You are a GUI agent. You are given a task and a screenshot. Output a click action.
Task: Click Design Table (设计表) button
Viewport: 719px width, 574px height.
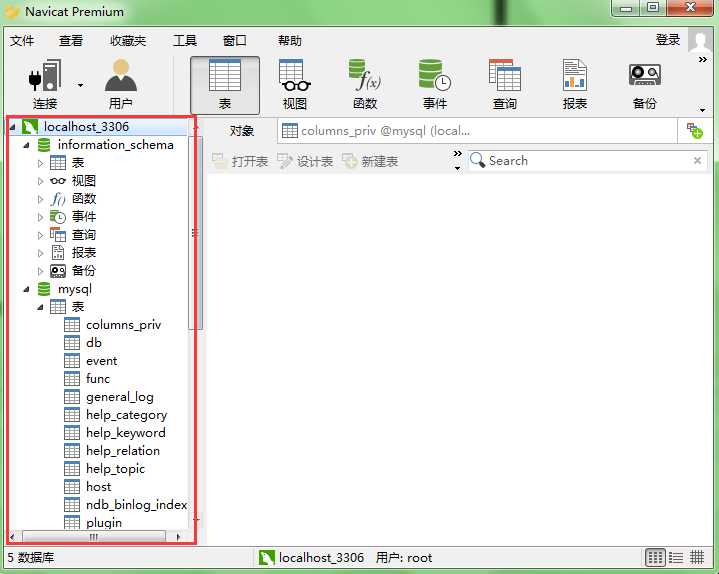point(305,161)
